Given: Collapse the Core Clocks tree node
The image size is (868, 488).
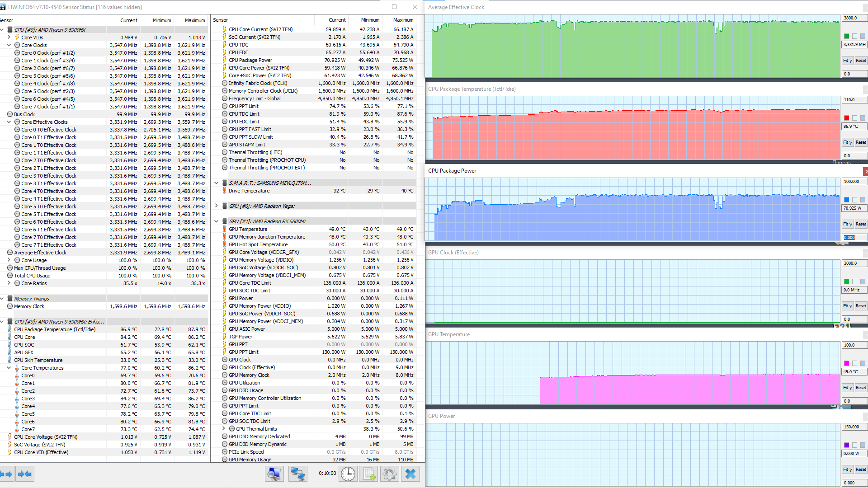Looking at the screenshot, I should click(9, 45).
